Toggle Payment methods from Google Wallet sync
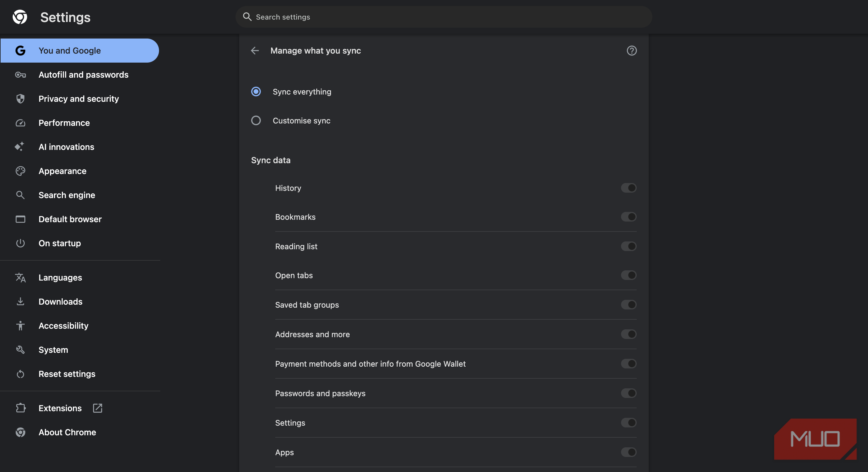The image size is (868, 472). coord(629,364)
